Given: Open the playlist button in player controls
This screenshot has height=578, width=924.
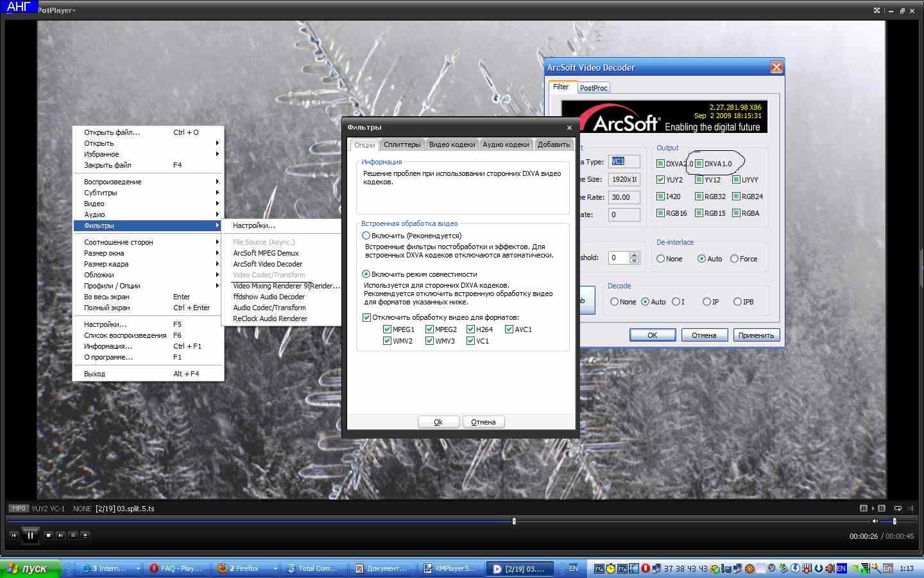Looking at the screenshot, I should click(x=73, y=535).
